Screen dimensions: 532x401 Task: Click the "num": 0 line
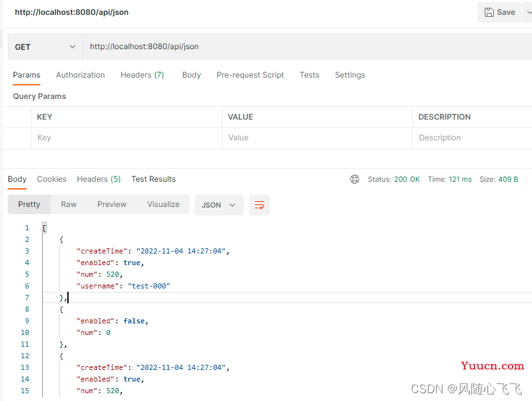[93, 332]
